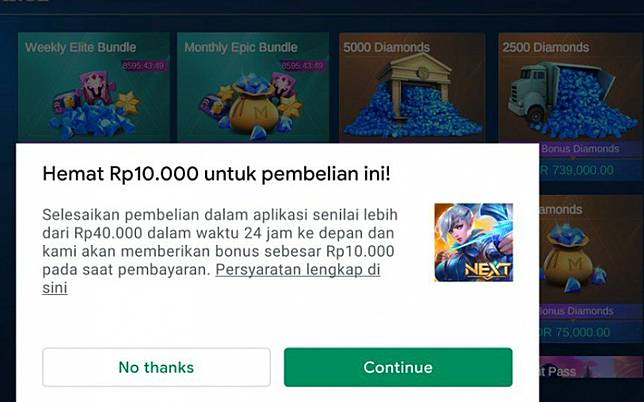
Task: Tap the Mobile Legends app icon
Action: point(474,242)
